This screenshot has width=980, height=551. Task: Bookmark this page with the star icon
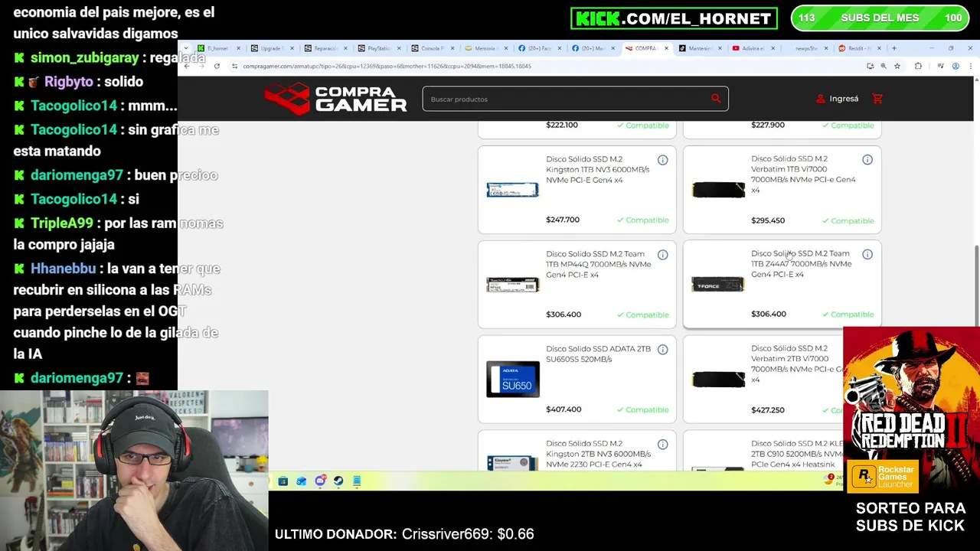coord(897,66)
